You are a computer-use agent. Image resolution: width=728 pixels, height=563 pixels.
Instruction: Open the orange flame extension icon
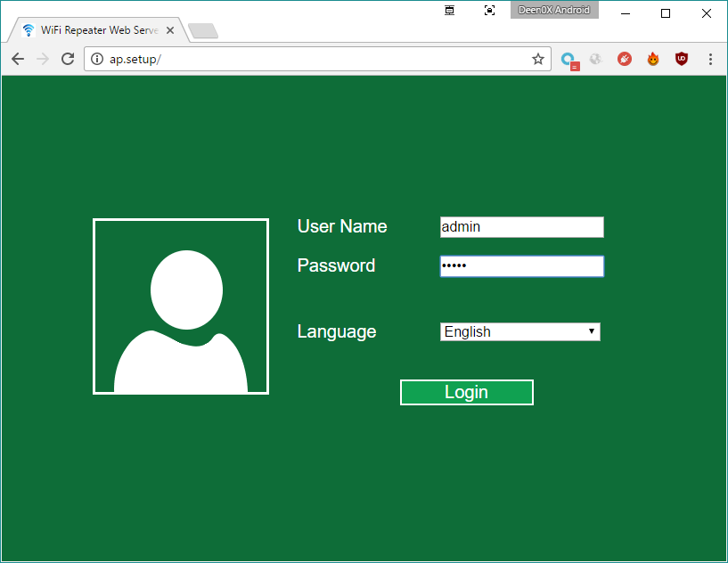653,59
